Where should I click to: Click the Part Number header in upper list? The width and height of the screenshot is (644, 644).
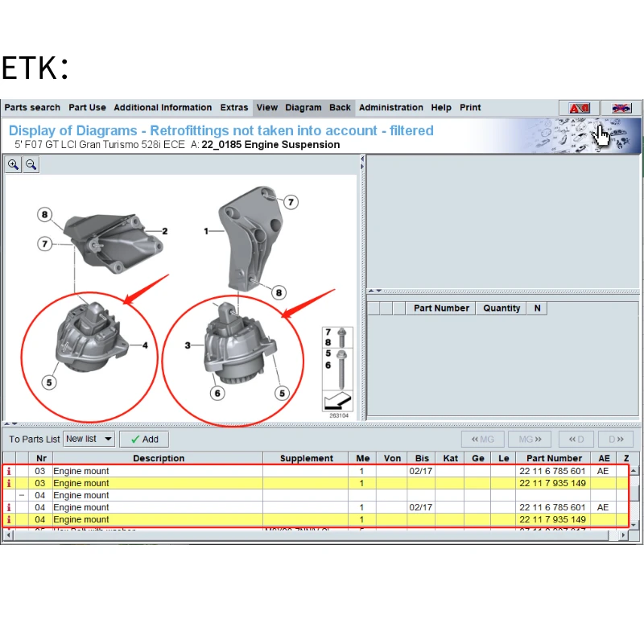(x=441, y=308)
